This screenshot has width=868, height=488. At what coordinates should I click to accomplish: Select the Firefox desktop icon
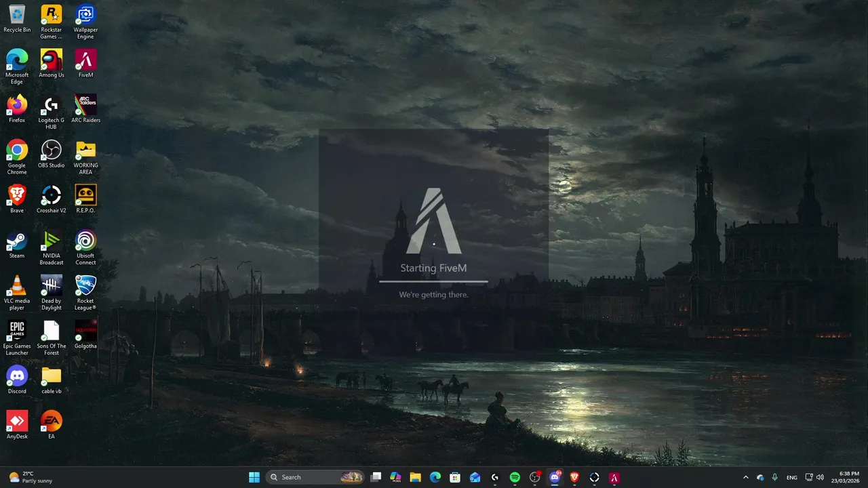(x=17, y=109)
